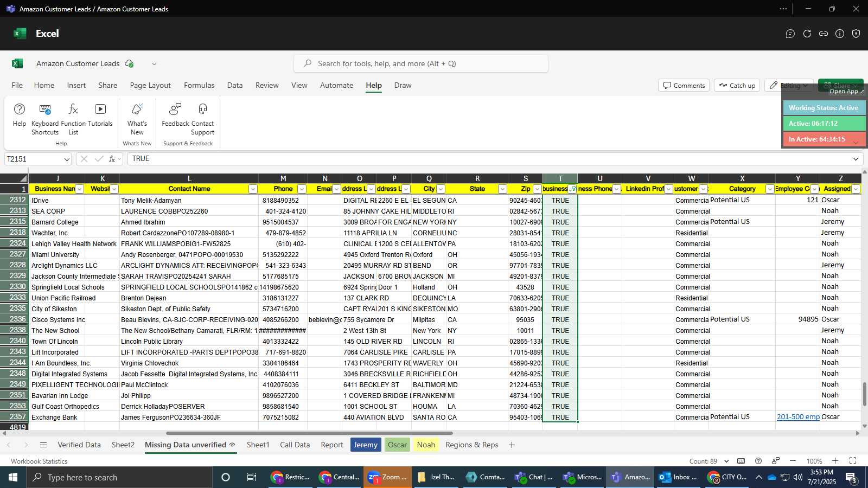This screenshot has width=868, height=488.
Task: Open Tutorials in the Help ribbon
Action: coord(100,115)
